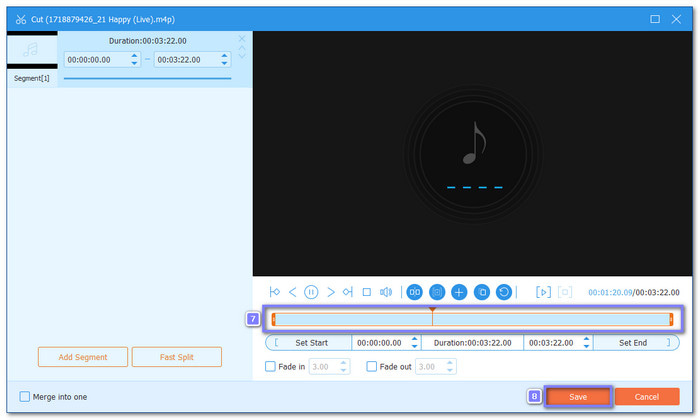The height and width of the screenshot is (420, 700).
Task: Jump to the segment end point
Action: tap(348, 292)
